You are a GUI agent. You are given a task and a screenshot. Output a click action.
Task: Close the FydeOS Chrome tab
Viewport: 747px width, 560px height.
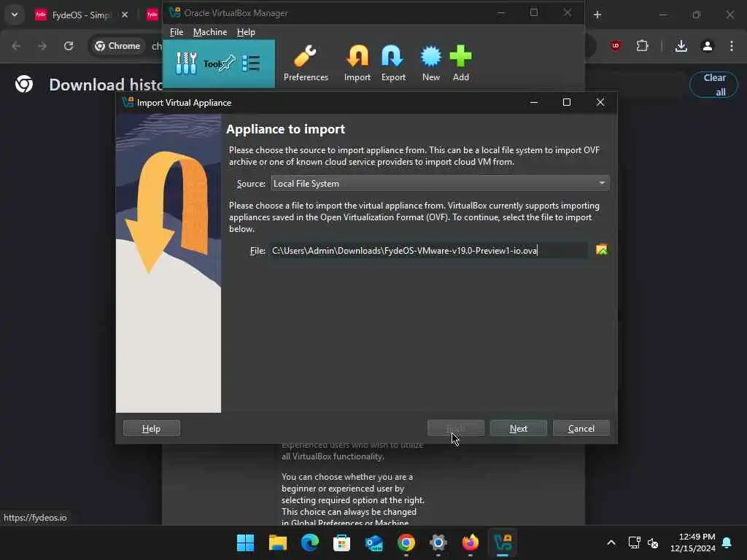[x=124, y=15]
